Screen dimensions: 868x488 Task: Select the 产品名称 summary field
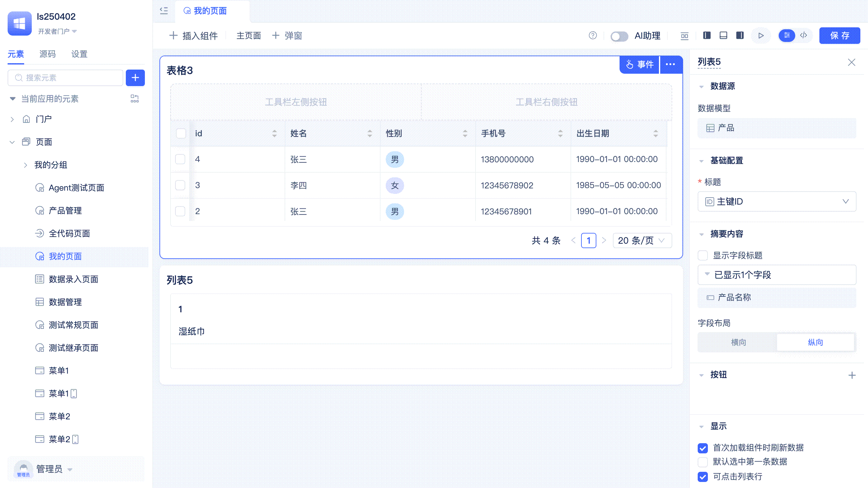pyautogui.click(x=777, y=297)
